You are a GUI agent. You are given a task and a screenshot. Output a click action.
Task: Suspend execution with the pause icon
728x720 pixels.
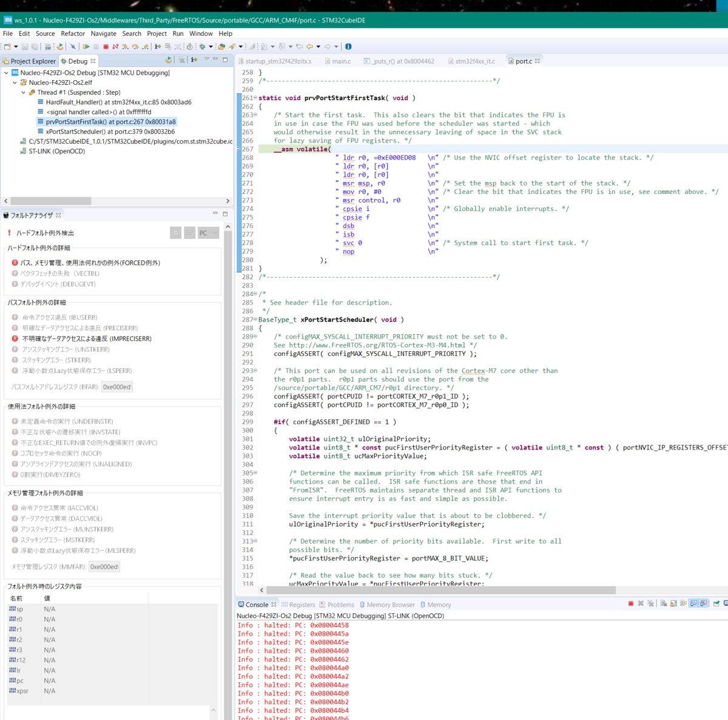(x=96, y=47)
